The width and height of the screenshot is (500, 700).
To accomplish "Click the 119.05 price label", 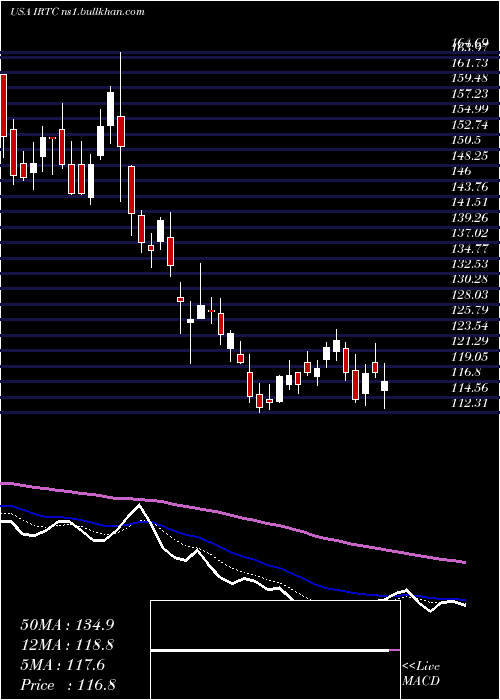I will pyautogui.click(x=470, y=357).
